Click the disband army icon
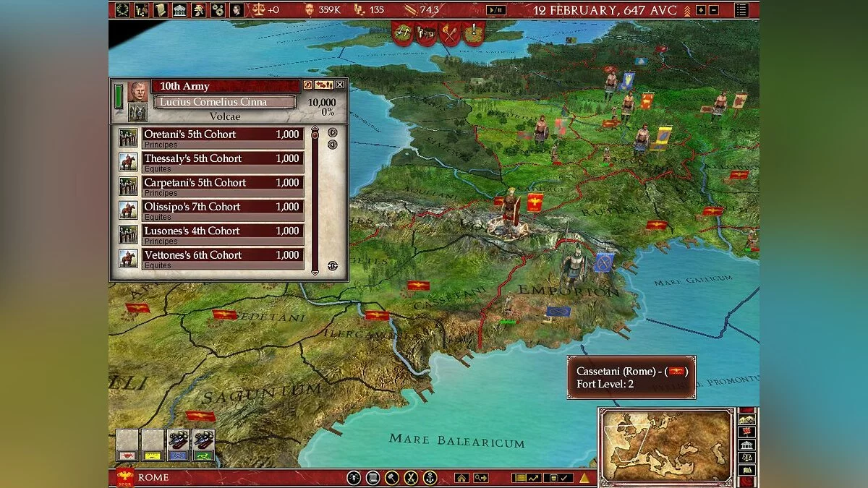 (x=307, y=85)
